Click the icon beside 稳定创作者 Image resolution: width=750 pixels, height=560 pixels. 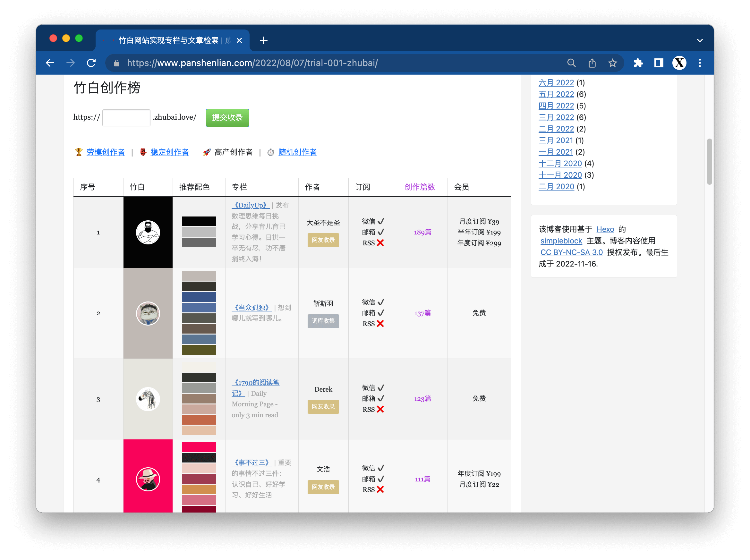click(143, 152)
